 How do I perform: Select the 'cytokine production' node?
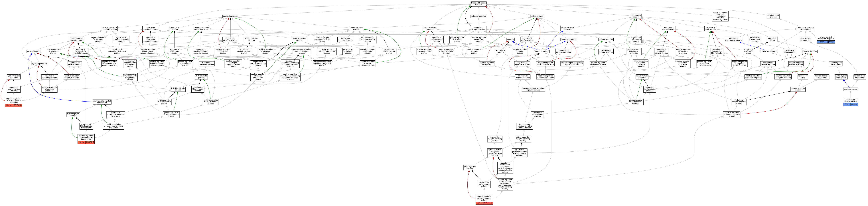40,64
